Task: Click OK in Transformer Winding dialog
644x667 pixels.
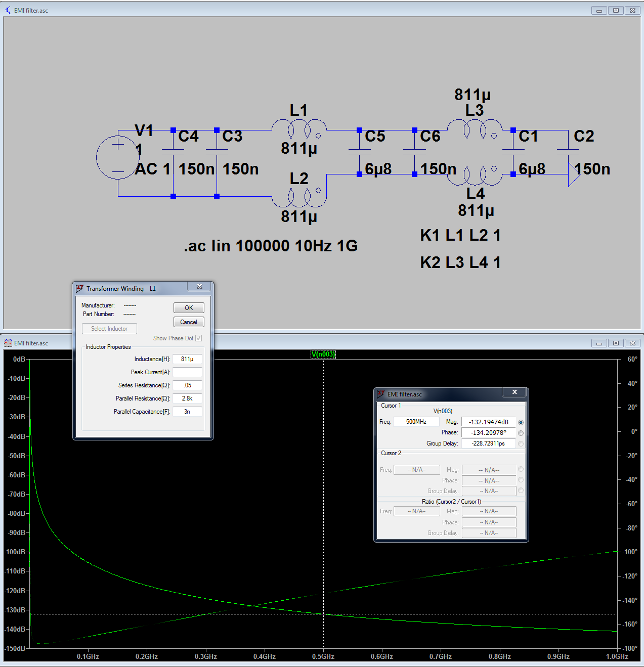Action: pos(189,307)
